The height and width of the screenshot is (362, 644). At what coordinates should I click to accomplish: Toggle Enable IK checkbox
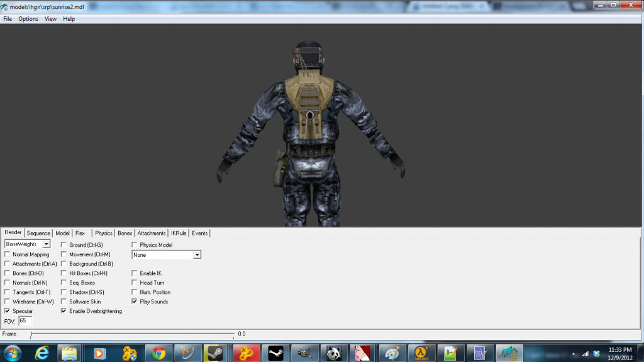point(135,273)
